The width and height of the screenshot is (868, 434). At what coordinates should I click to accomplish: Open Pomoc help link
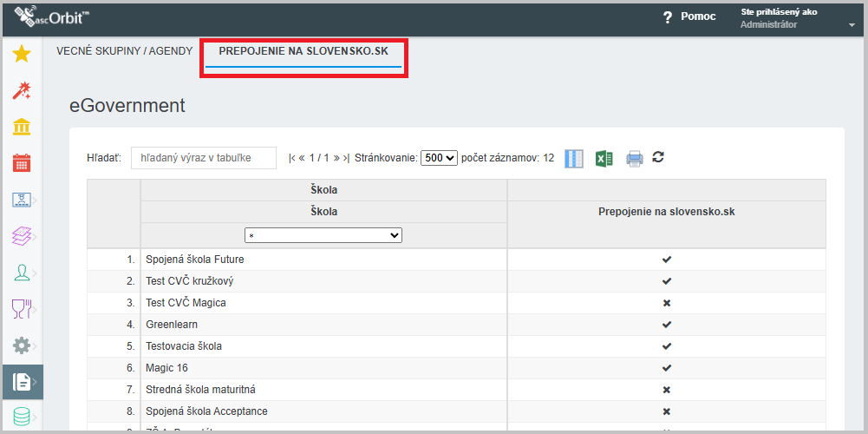coord(689,17)
